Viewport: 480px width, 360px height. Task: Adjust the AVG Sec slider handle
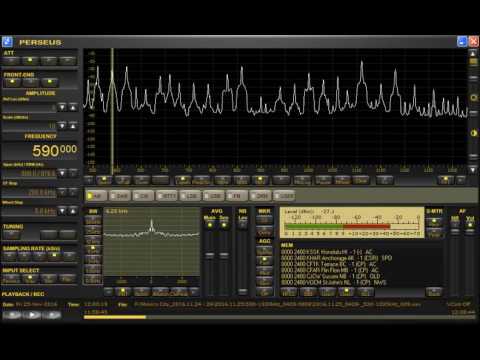pos(224,255)
